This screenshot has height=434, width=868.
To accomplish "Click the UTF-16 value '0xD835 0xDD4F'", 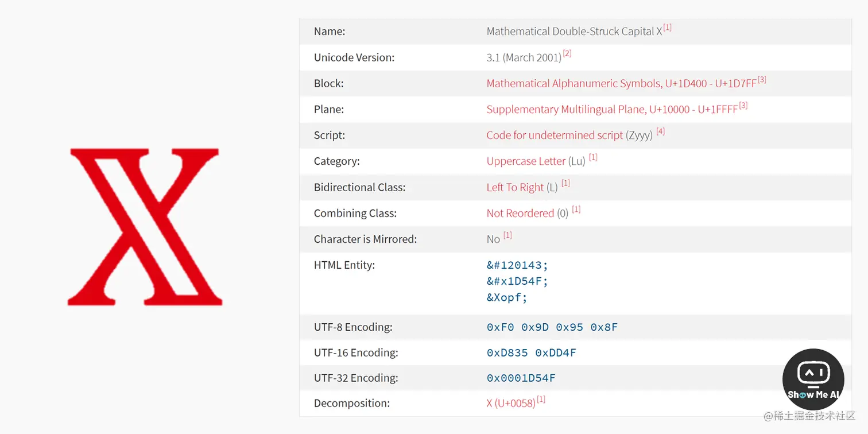I will tap(532, 352).
